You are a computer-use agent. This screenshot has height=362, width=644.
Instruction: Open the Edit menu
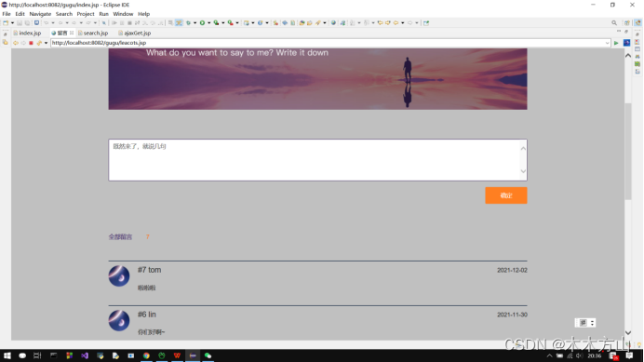[20, 14]
